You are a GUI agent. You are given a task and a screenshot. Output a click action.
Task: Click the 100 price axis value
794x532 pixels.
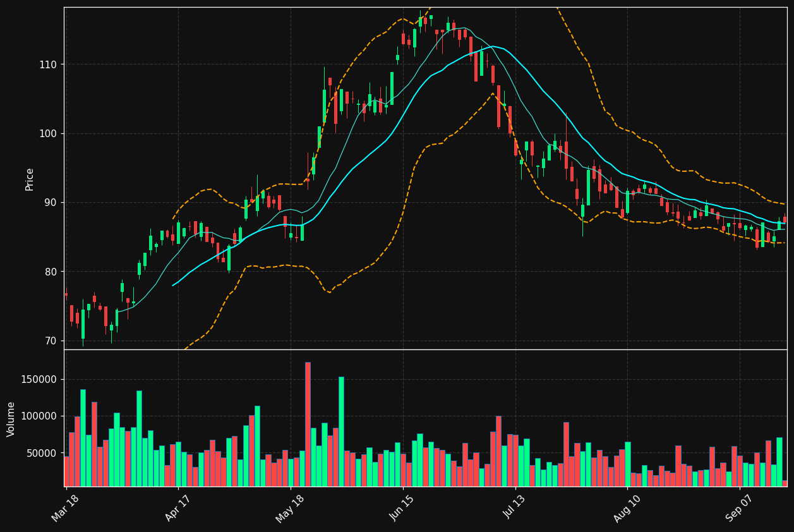[x=47, y=133]
